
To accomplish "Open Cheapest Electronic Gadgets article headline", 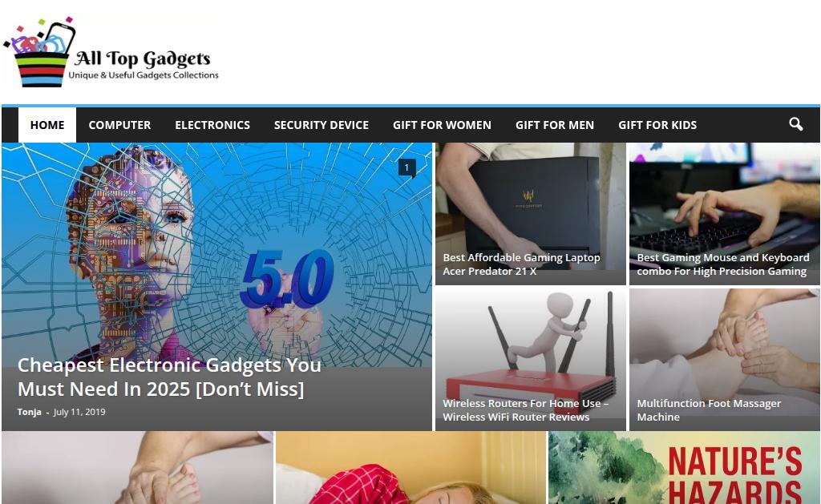I will [x=169, y=377].
